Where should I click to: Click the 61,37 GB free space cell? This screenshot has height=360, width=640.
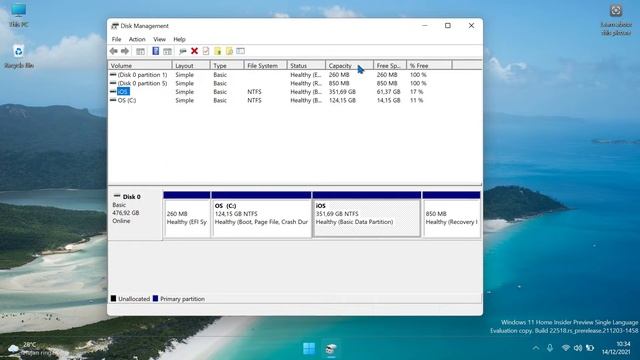pos(388,92)
